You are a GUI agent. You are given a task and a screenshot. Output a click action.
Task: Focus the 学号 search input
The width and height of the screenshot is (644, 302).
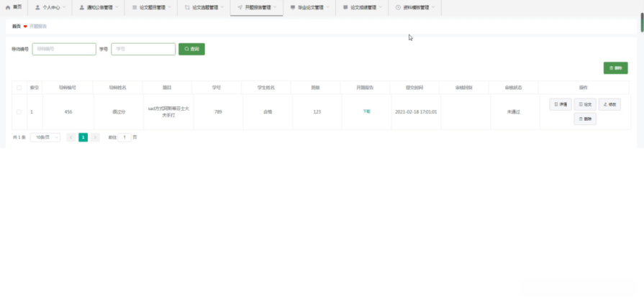click(x=143, y=49)
